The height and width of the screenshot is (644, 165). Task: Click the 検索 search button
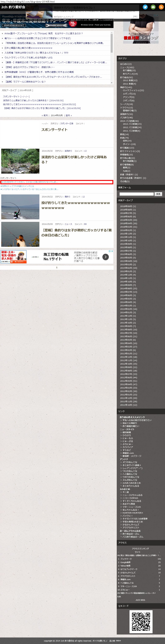[x=158, y=194]
